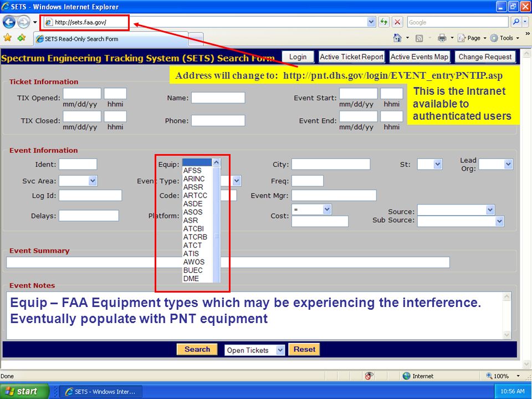532x399 pixels.
Task: Expand the St state dropdown
Action: [429, 164]
